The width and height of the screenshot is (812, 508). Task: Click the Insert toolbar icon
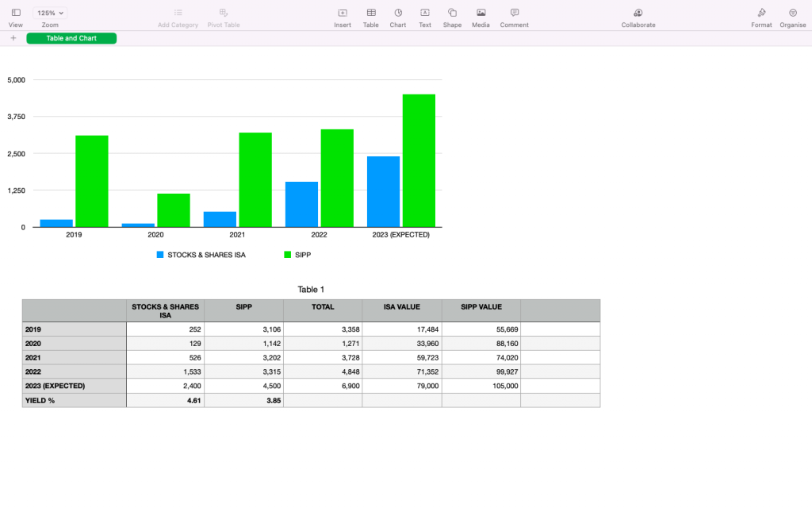coord(343,13)
